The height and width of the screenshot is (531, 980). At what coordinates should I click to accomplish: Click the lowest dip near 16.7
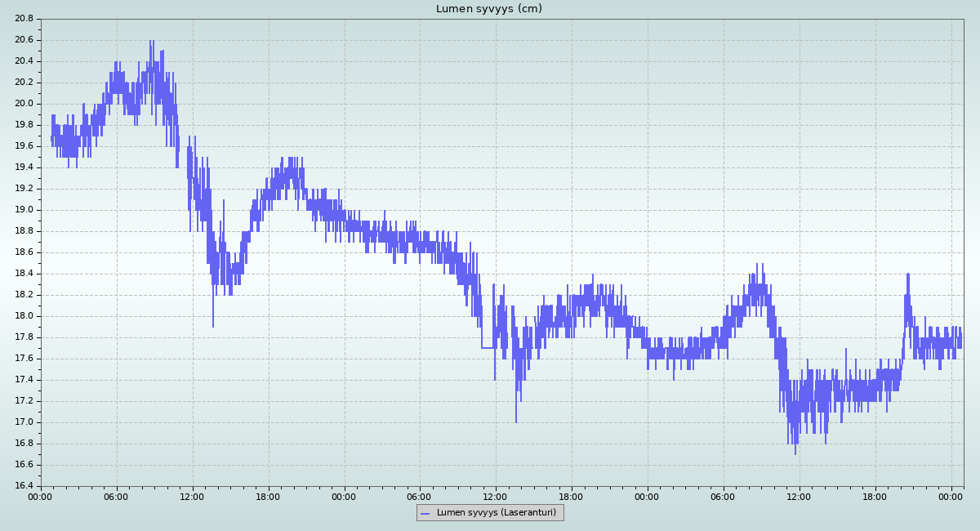(x=795, y=453)
